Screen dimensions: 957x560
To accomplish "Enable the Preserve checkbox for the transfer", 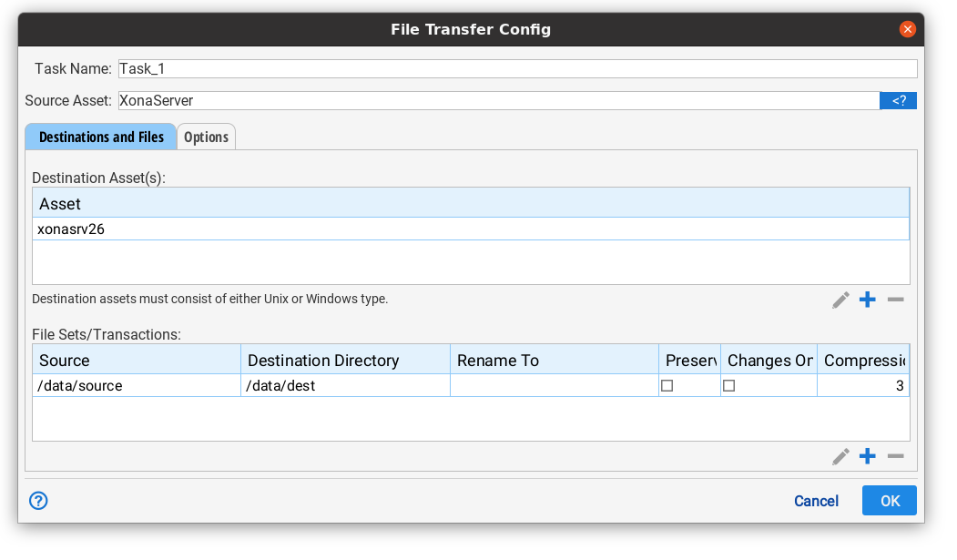I will (x=667, y=385).
